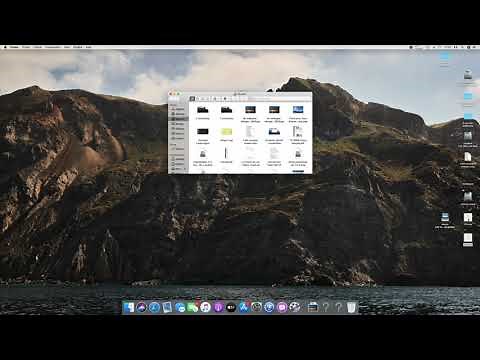Open the App Store from Dock
The image size is (480, 360).
tap(244, 307)
